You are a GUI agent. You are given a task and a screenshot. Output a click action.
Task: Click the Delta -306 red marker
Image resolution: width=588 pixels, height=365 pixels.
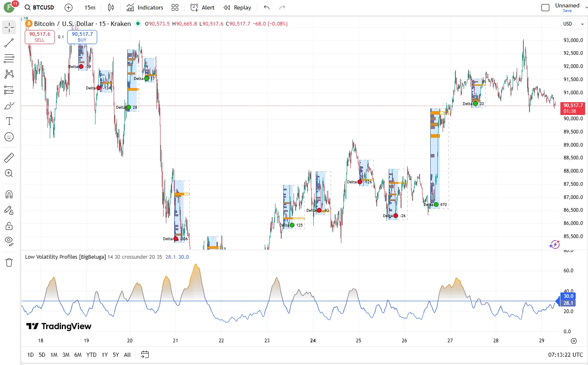click(x=176, y=239)
